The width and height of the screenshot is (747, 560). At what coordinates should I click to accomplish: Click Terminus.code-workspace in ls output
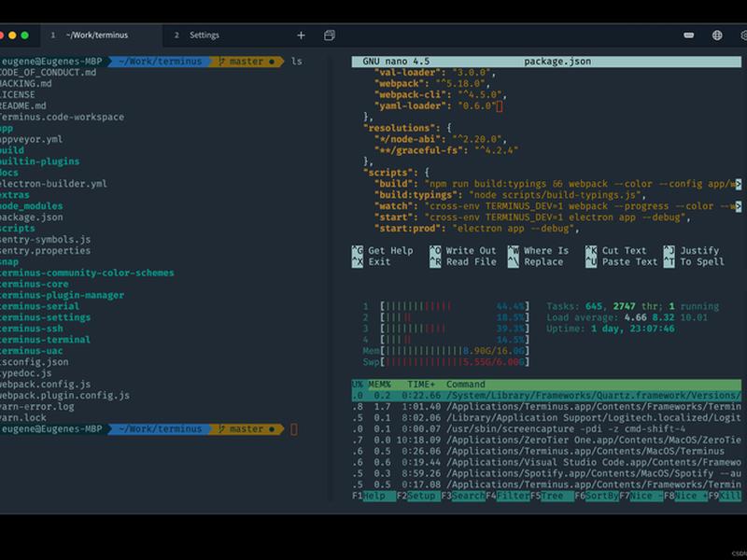click(62, 118)
